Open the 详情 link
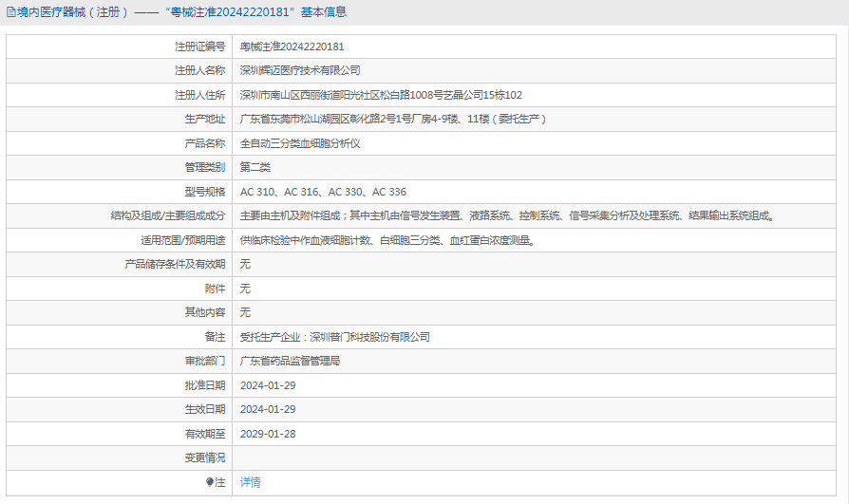 [x=250, y=482]
